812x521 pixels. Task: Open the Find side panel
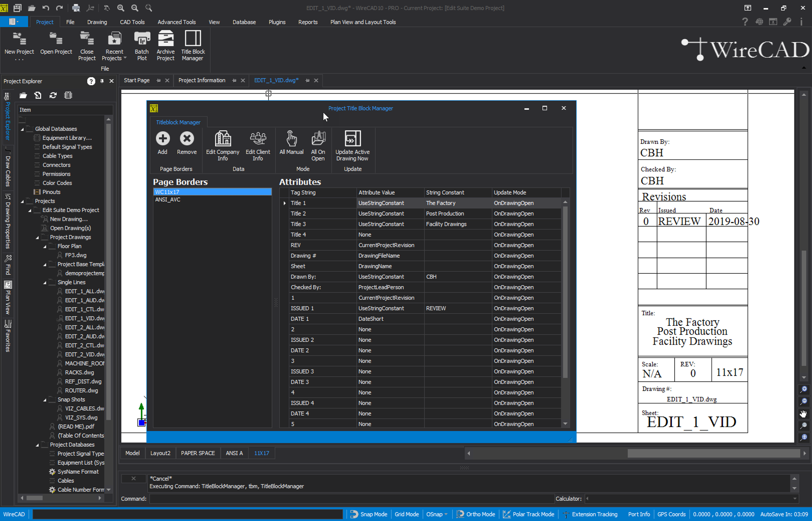(x=7, y=265)
